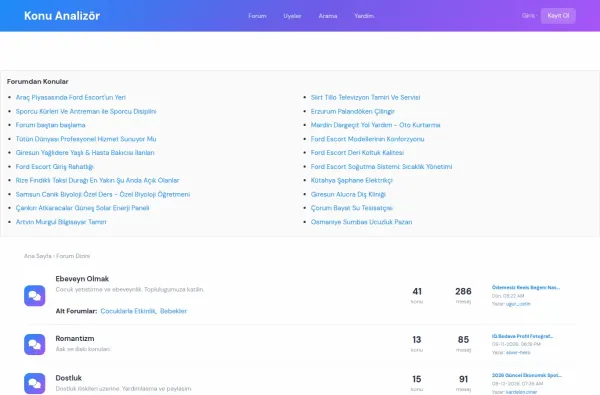Click the Ana Sayfa breadcrumb link
600x395 pixels.
[x=38, y=256]
